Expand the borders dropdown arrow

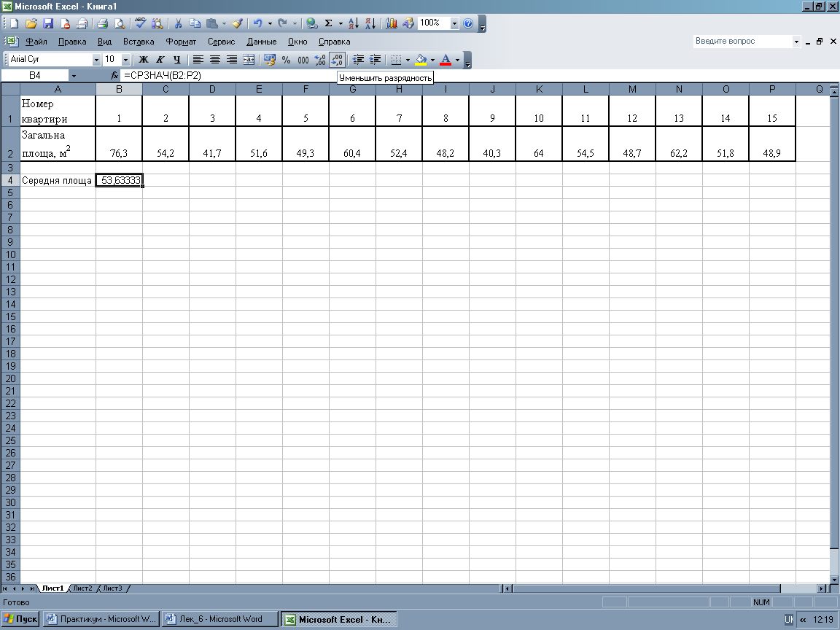408,60
